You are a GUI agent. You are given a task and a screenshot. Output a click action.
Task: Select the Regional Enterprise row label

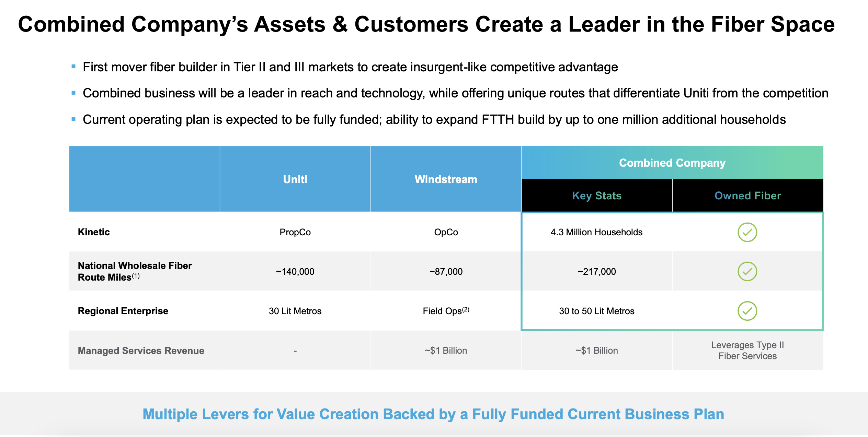coord(123,311)
